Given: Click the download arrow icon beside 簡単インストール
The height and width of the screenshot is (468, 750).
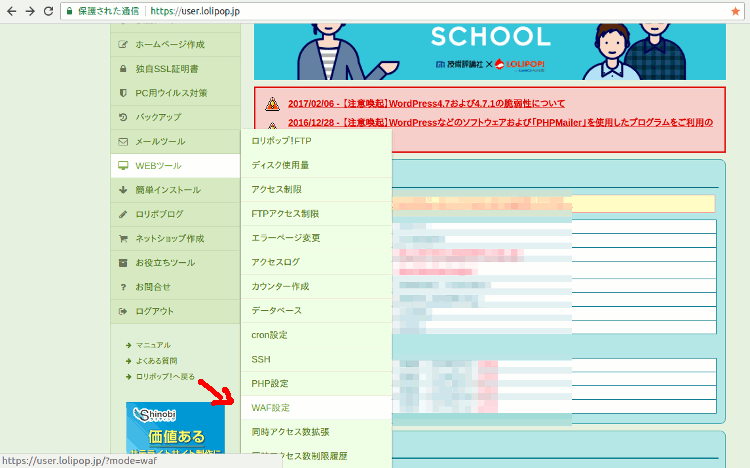Looking at the screenshot, I should tap(123, 190).
